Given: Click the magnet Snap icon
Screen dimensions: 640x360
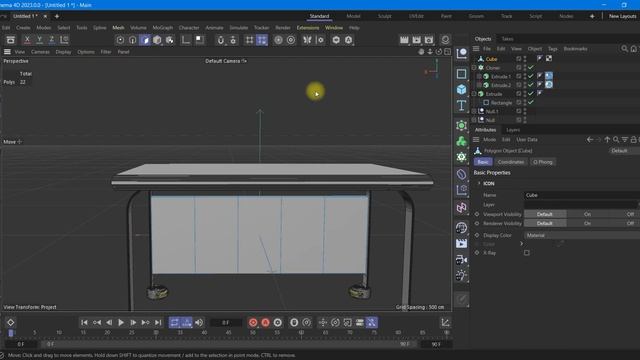Looking at the screenshot, I should pos(221,40).
